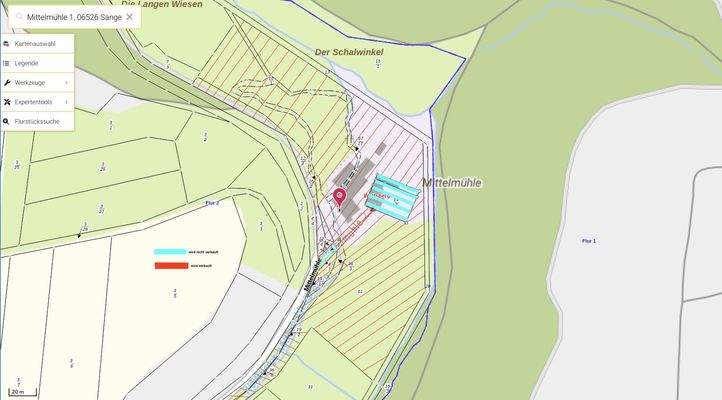
Task: Expand the Werkzeuge submenu arrow
Action: [x=66, y=82]
